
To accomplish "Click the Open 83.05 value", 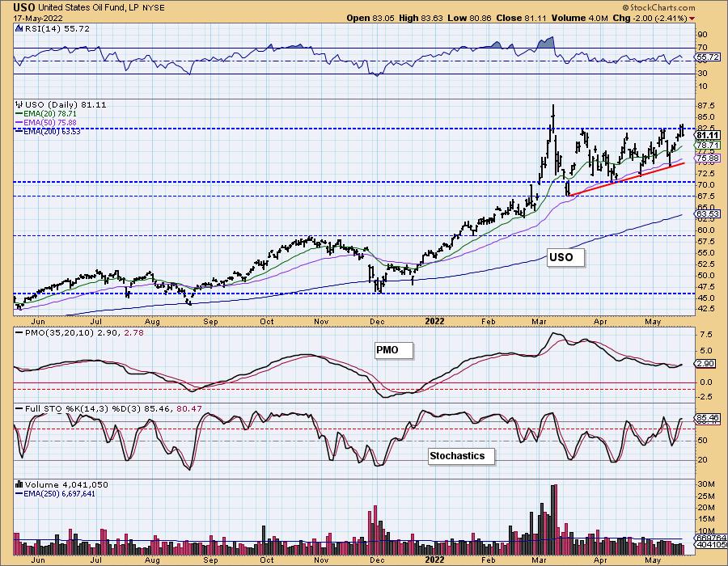I will (370, 18).
